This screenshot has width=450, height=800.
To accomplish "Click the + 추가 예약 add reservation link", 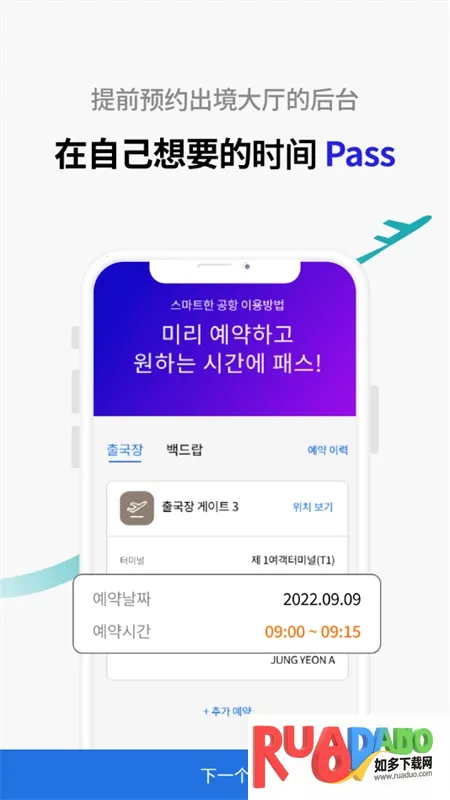I will pos(228,711).
